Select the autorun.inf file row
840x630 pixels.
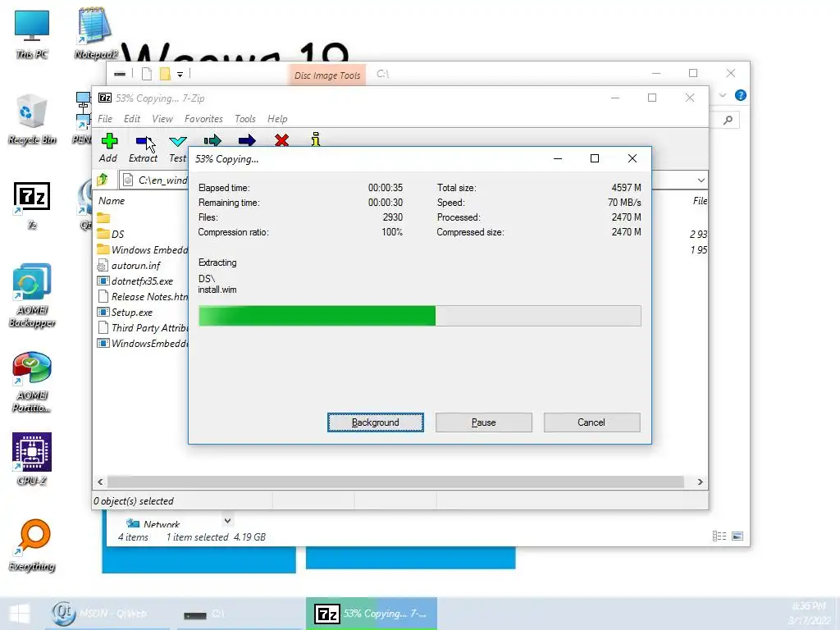point(142,265)
